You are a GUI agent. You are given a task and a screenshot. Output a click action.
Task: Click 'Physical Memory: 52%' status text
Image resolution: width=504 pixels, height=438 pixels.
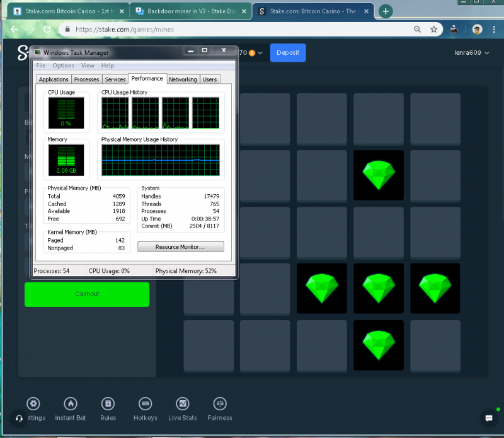[186, 271]
